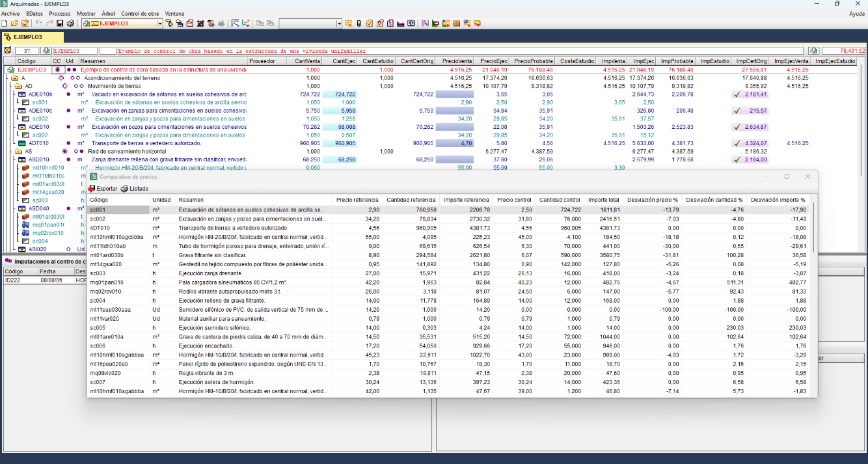Image resolution: width=868 pixels, height=464 pixels.
Task: Click the green item icon beside ADT010
Action: point(22,143)
